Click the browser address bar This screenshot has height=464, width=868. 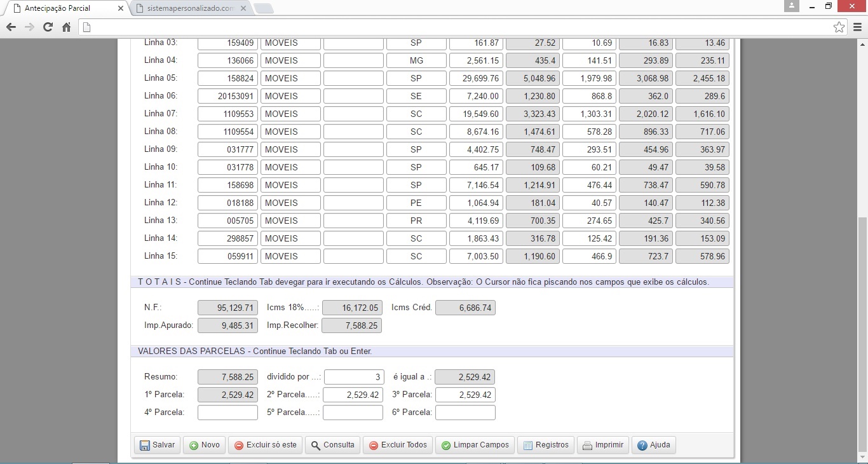pos(458,27)
